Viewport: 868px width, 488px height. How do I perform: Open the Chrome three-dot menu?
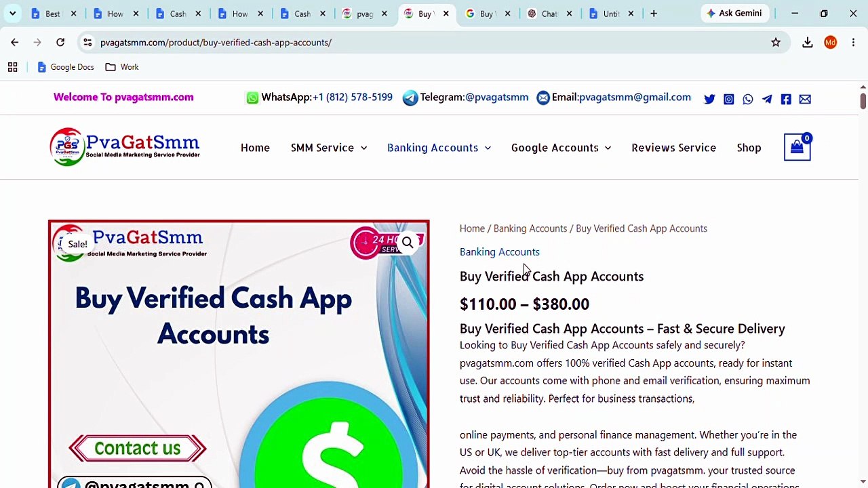(x=853, y=42)
